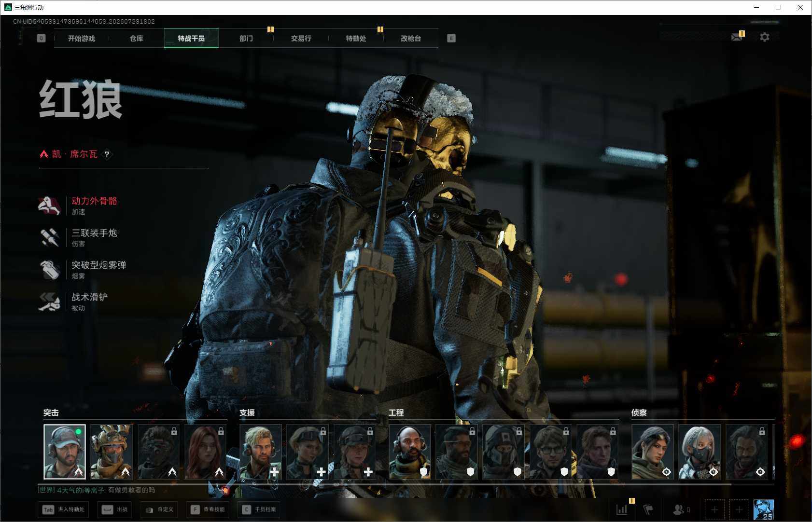Click the horizontal scrollbar under operator list

click(385, 484)
